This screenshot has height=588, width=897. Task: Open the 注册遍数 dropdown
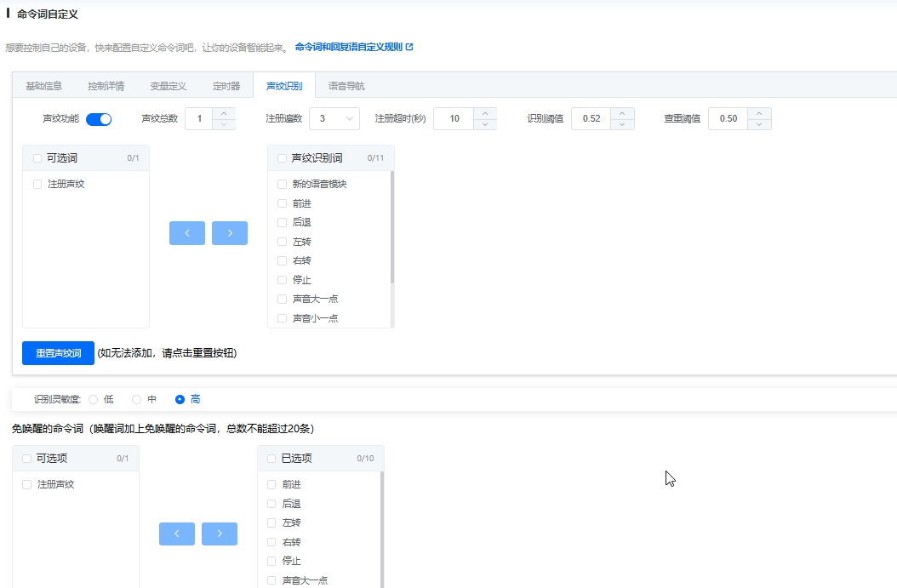(335, 118)
